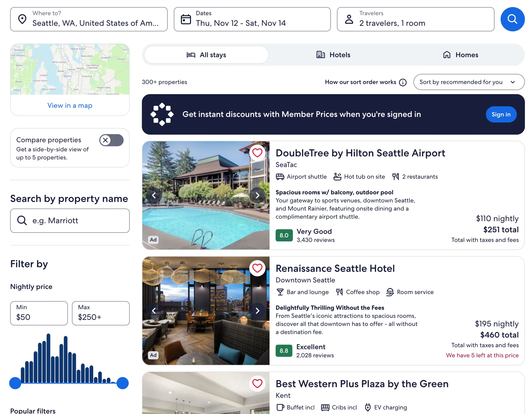Show previous photo of Renaissance Seattle Hotel
532x414 pixels.
point(154,310)
